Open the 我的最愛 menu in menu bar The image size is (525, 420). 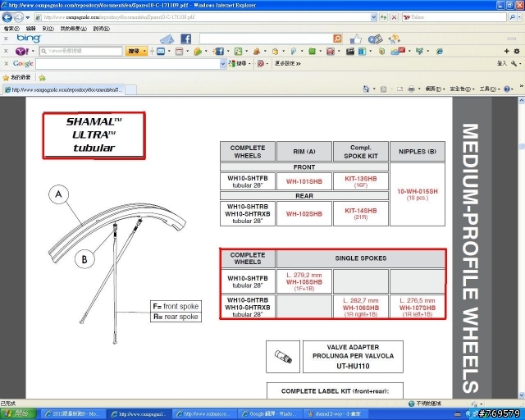click(73, 29)
